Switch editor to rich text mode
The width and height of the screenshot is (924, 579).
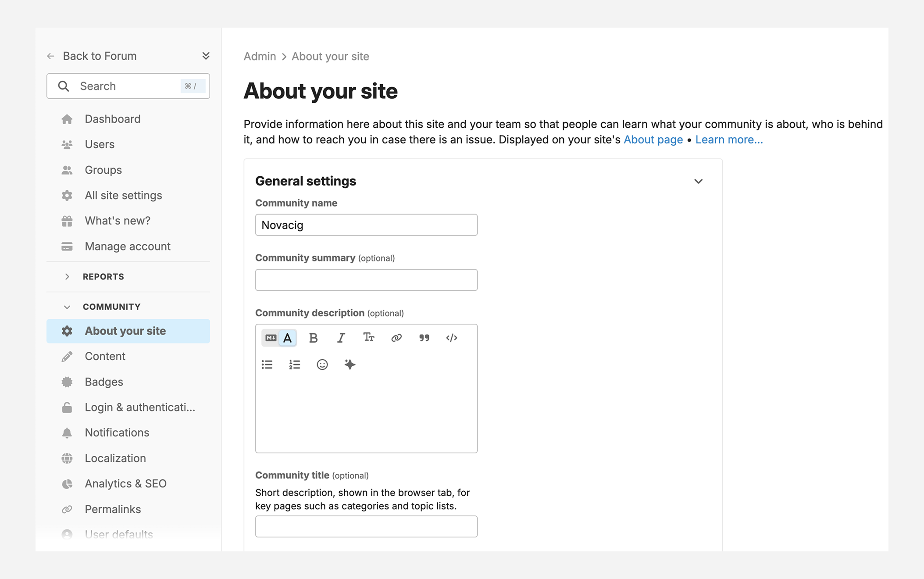pos(288,338)
